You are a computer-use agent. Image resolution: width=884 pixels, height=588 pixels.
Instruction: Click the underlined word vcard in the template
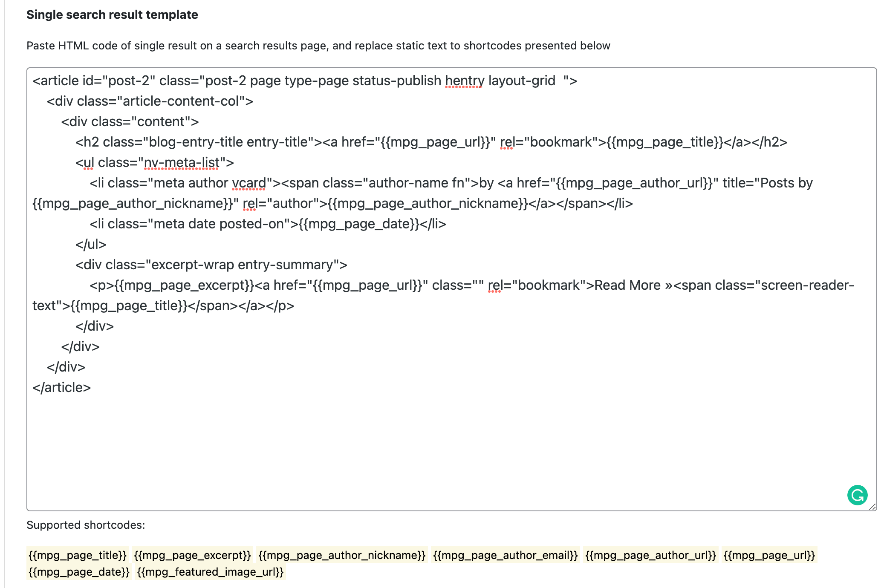click(249, 183)
